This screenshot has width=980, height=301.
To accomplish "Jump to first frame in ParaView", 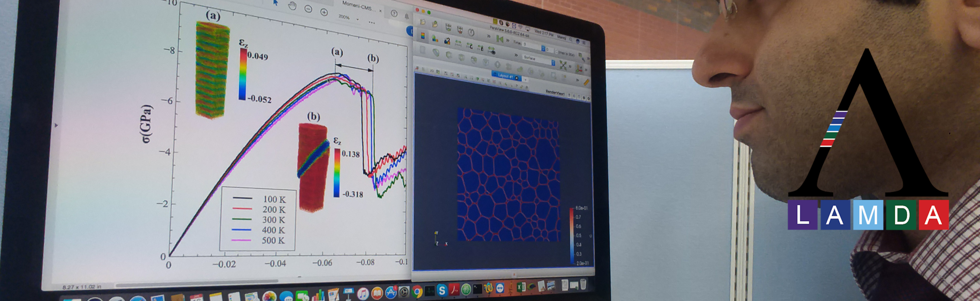I will [x=500, y=39].
